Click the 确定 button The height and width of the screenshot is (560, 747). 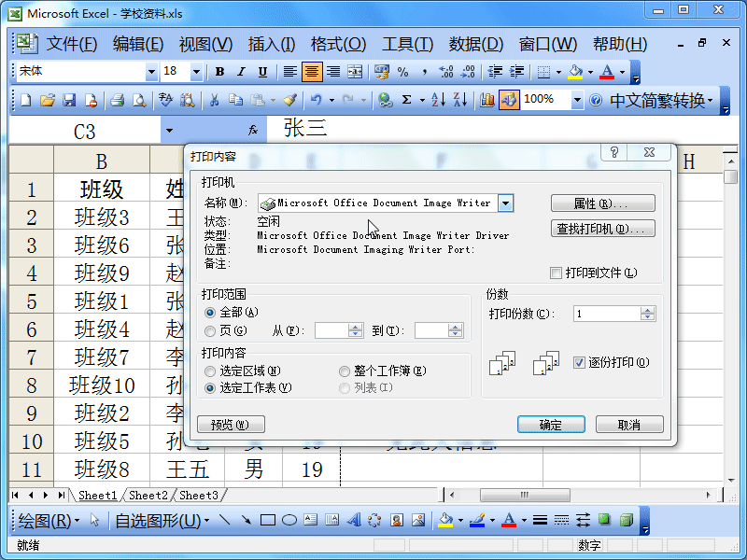(551, 425)
